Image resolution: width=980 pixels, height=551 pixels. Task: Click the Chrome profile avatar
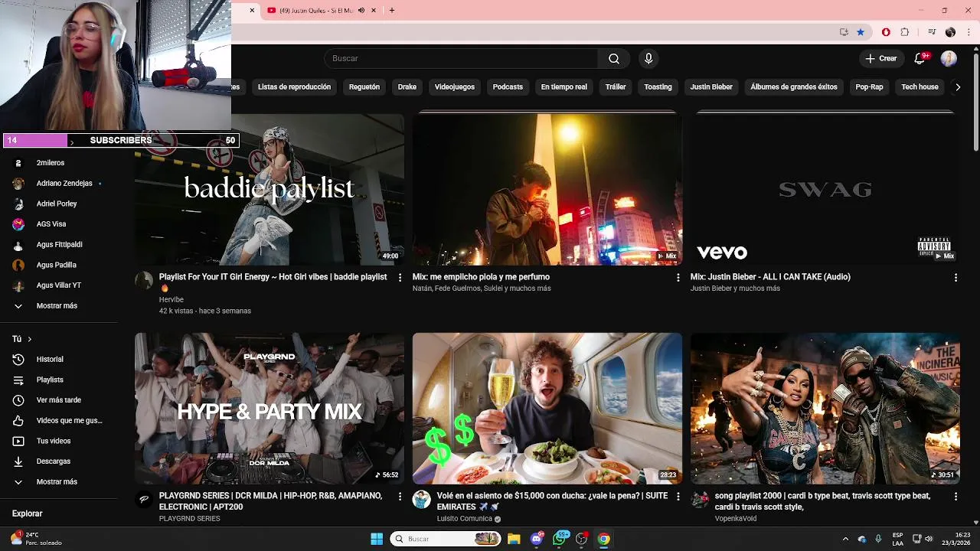click(950, 32)
